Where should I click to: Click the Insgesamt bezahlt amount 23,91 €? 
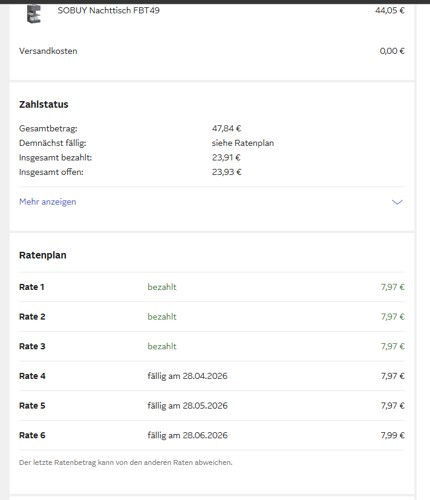tap(226, 157)
